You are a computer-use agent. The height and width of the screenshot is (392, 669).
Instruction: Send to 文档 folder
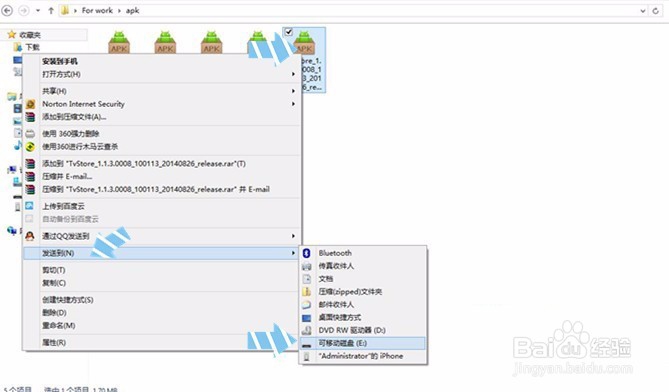point(363,279)
